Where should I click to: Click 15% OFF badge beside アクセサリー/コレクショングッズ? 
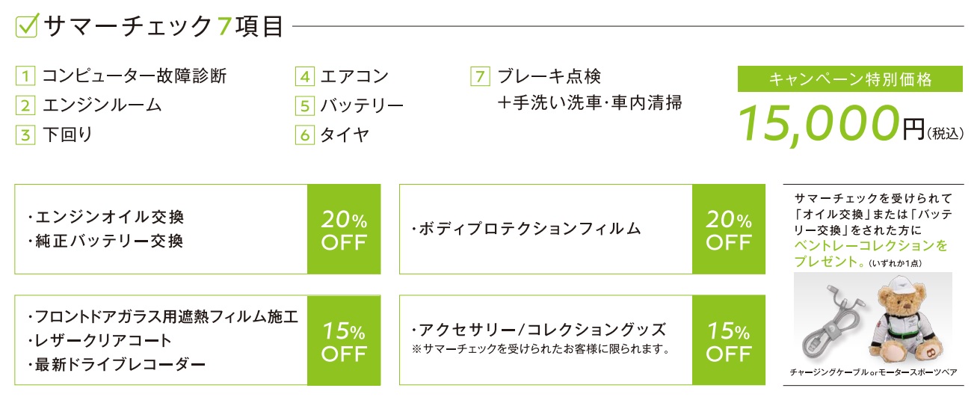729,340
